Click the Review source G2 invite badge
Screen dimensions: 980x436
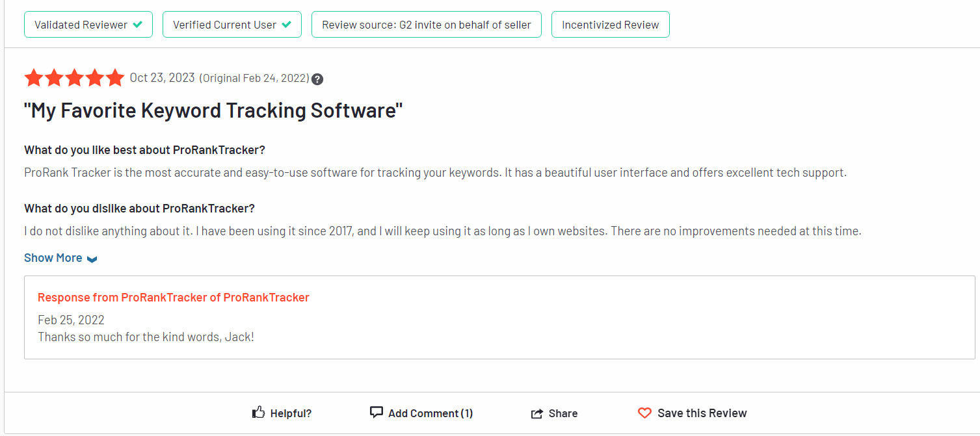pos(427,25)
